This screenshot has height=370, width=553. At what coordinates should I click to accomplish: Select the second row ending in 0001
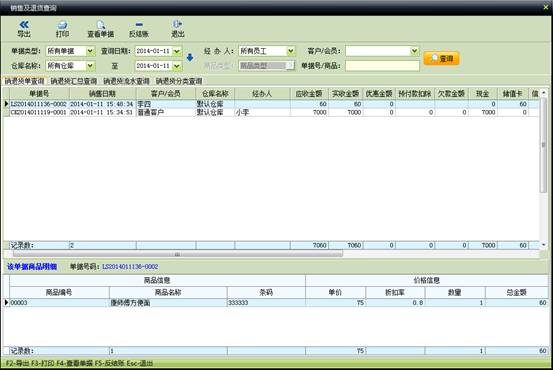tap(271, 113)
